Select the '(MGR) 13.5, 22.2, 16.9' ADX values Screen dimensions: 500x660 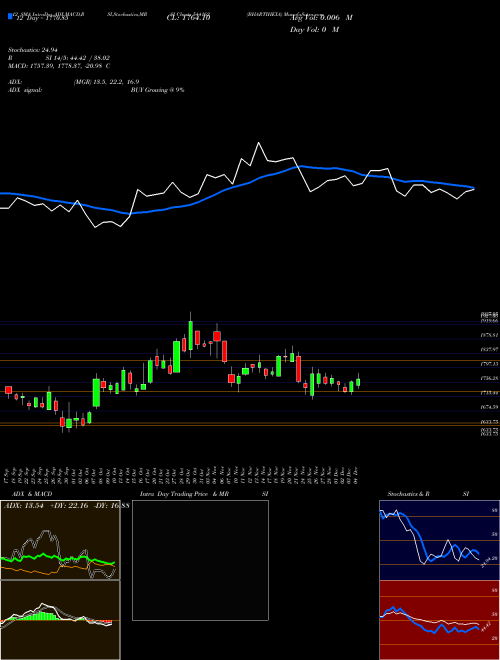(x=106, y=82)
